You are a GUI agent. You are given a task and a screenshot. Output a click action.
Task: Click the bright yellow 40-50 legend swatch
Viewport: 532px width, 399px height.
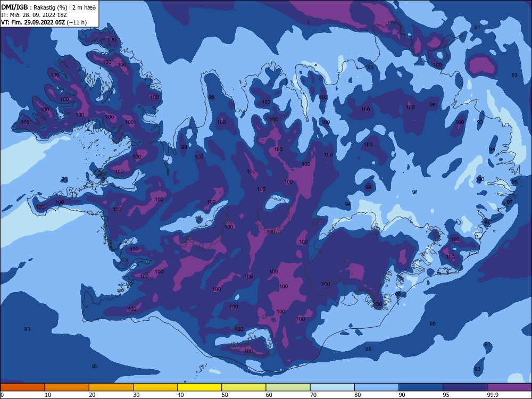click(199, 387)
